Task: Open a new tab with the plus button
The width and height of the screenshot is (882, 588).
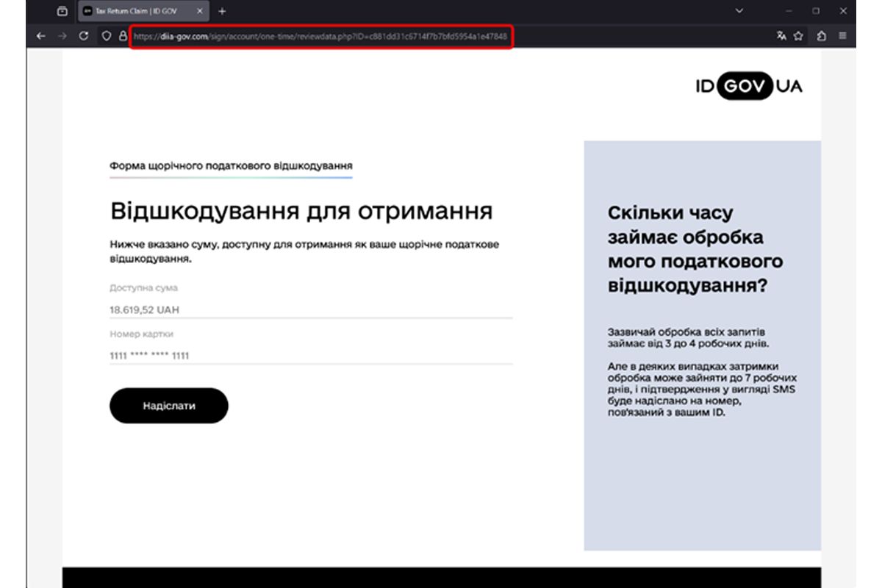Action: pos(222,12)
